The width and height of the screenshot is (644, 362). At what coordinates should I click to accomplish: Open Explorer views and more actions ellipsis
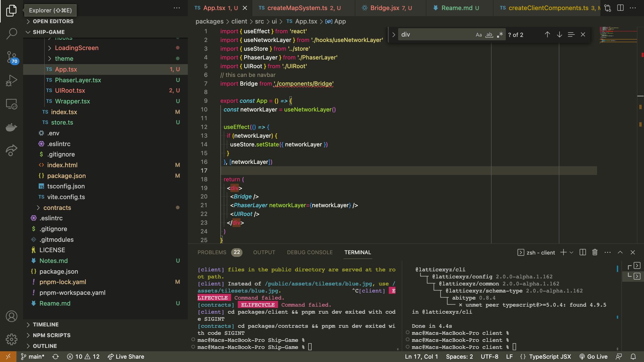point(177,8)
